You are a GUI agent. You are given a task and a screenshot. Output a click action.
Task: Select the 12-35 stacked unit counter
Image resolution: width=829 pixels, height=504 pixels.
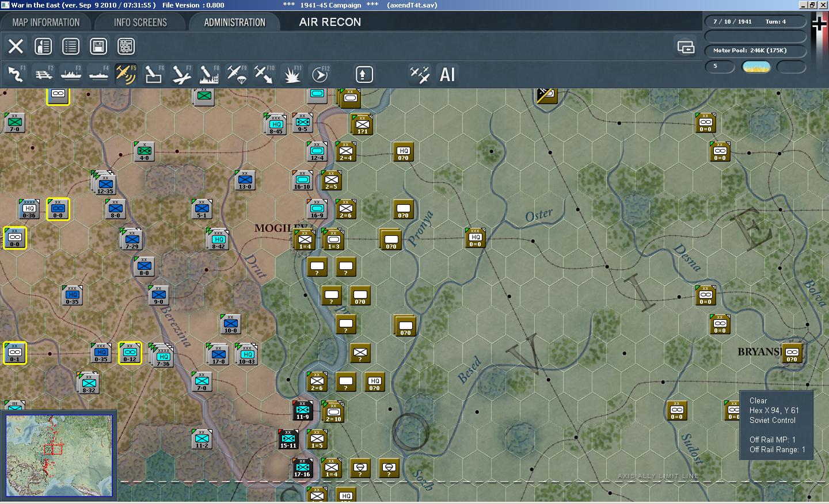[105, 183]
